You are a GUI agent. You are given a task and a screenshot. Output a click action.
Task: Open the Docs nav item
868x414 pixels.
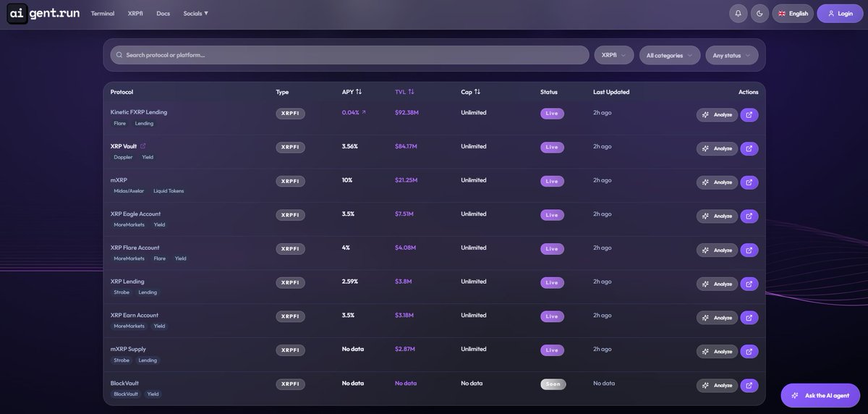(163, 13)
